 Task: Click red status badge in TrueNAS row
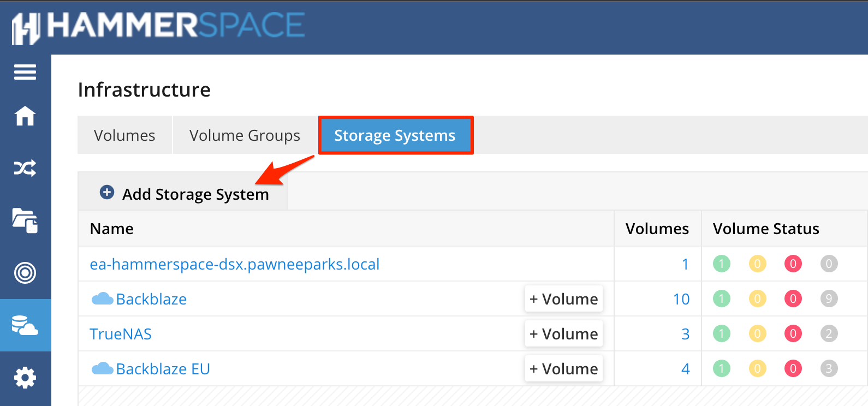coord(793,333)
